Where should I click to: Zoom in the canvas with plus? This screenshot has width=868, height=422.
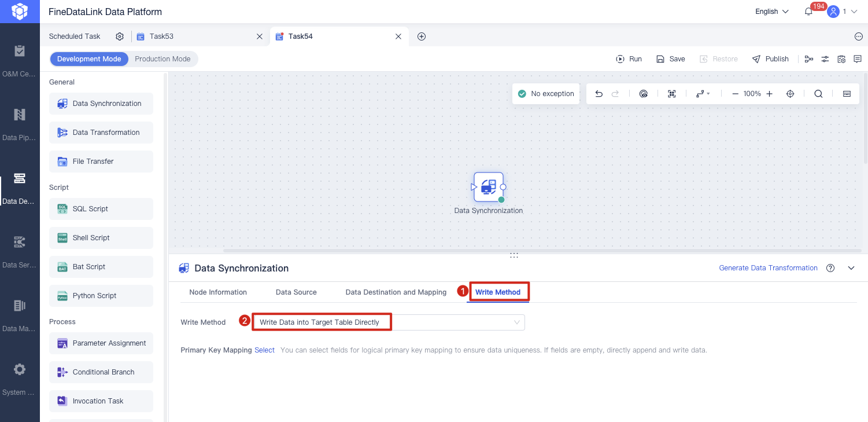769,94
